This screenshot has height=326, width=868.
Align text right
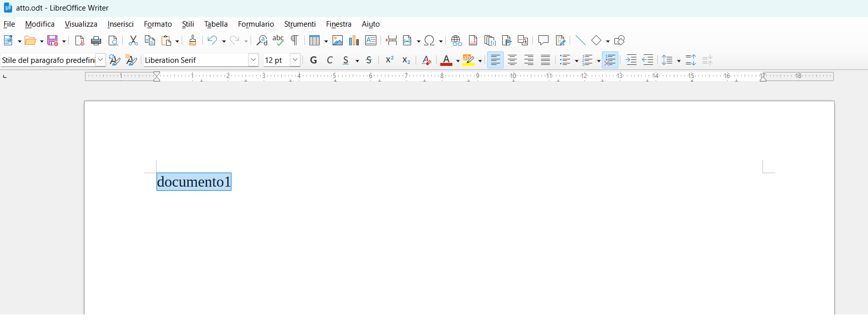(x=529, y=60)
